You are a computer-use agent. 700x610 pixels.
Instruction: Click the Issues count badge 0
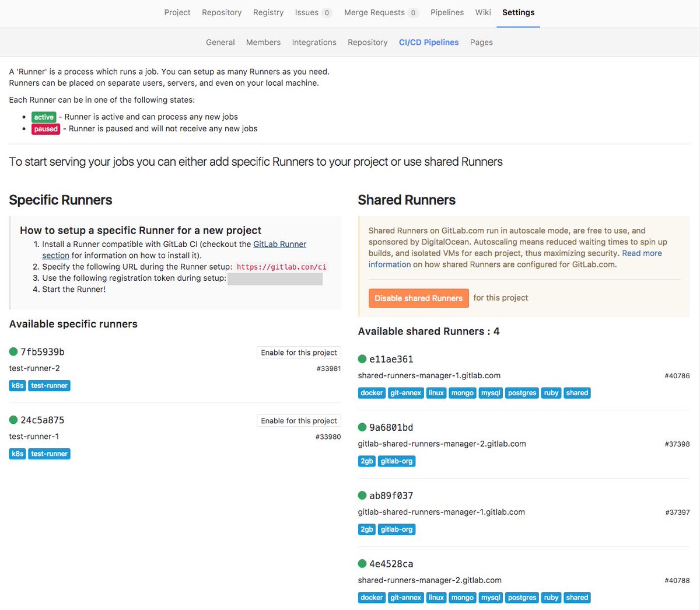pyautogui.click(x=327, y=13)
